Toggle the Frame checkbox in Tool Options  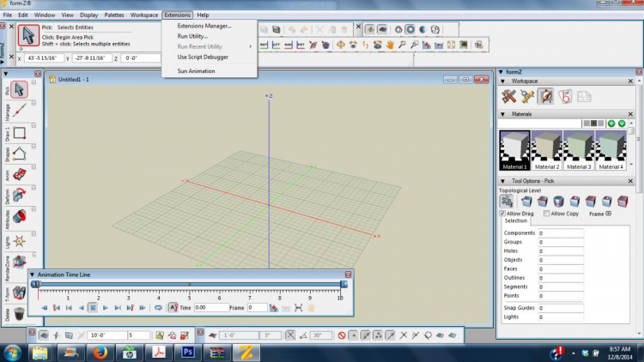(608, 213)
